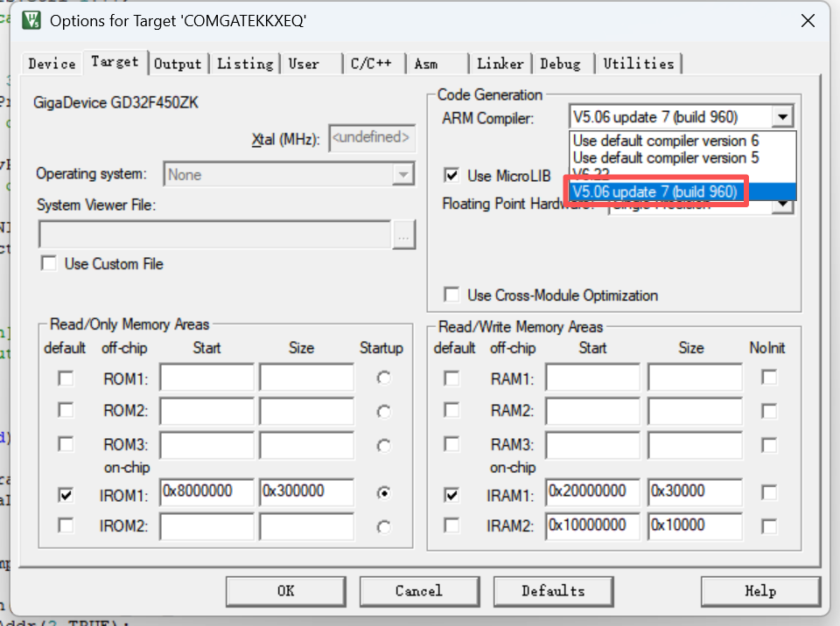840x626 pixels.
Task: Check the RAM3 default checkbox
Action: (451, 444)
